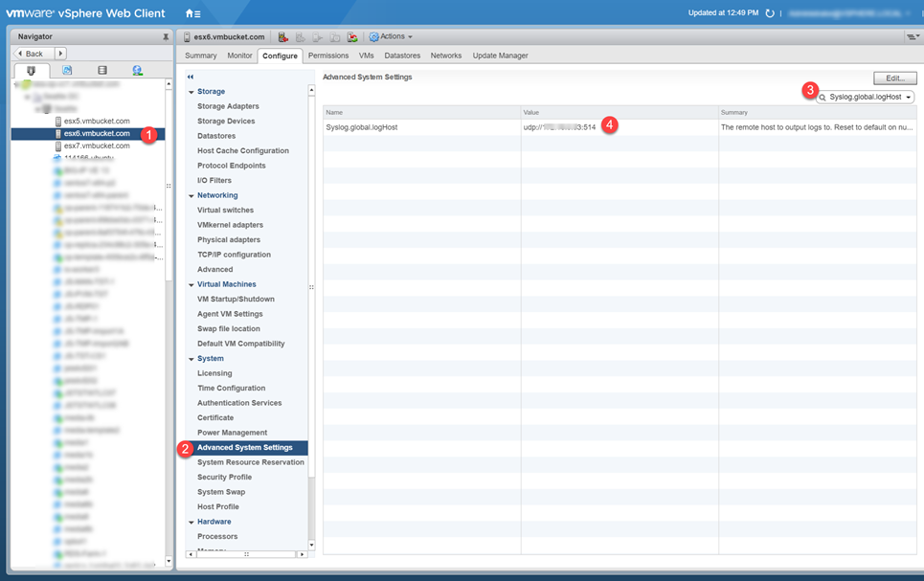The height and width of the screenshot is (581, 924).
Task: Go to the Networks tab
Action: click(x=446, y=56)
